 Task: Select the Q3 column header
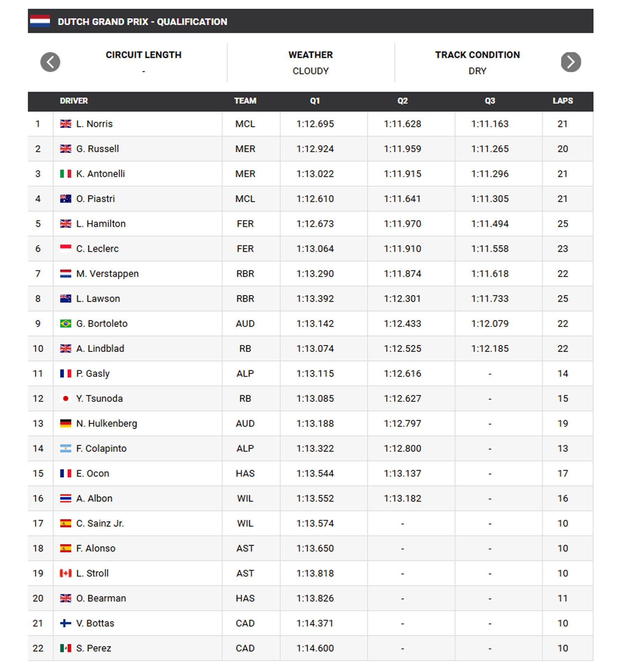[490, 101]
